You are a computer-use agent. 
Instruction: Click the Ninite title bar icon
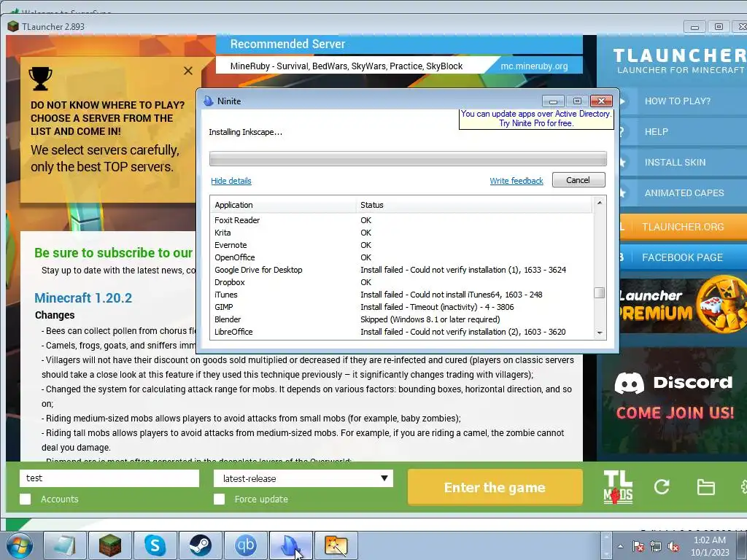(x=208, y=101)
